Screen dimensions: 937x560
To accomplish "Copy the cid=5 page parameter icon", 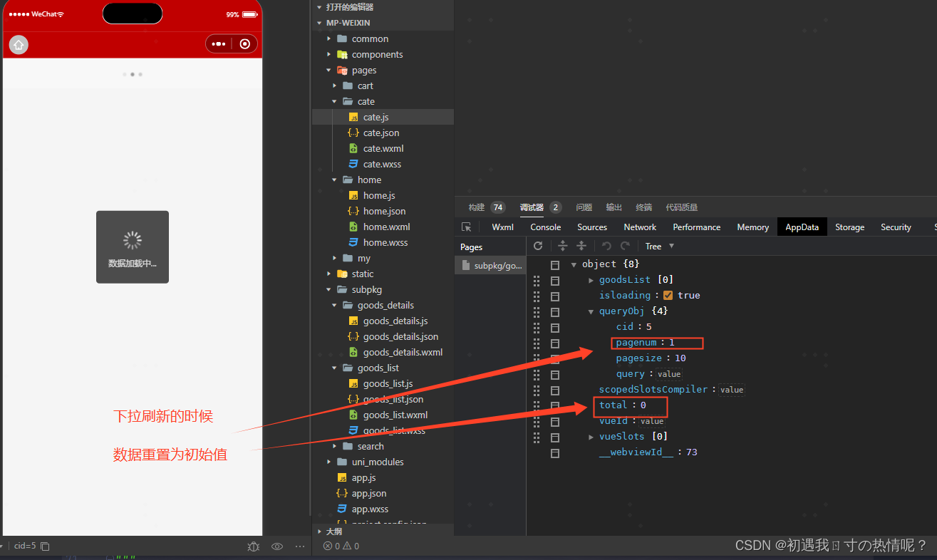I will tap(45, 546).
